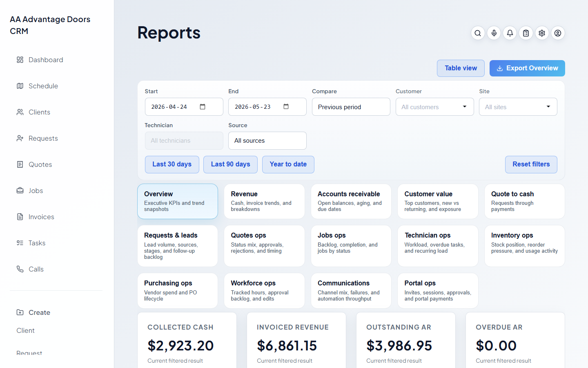Click the Dashboard icon in the sidebar
The width and height of the screenshot is (588, 368).
pos(20,60)
